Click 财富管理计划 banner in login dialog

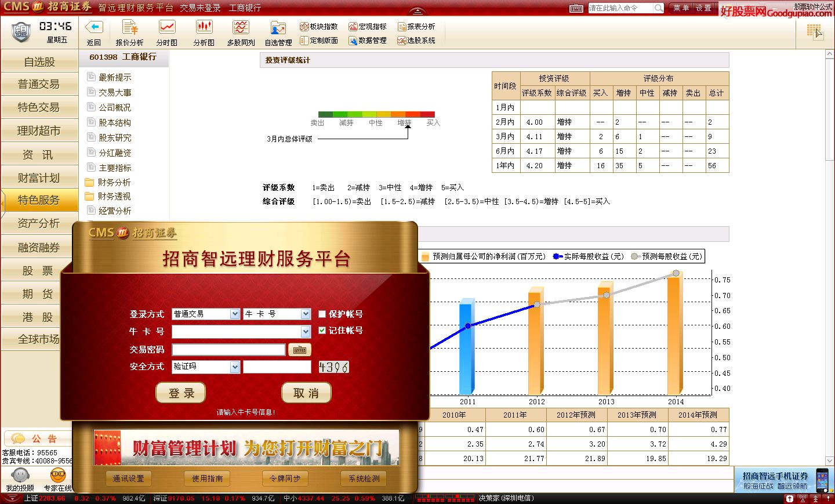point(246,448)
